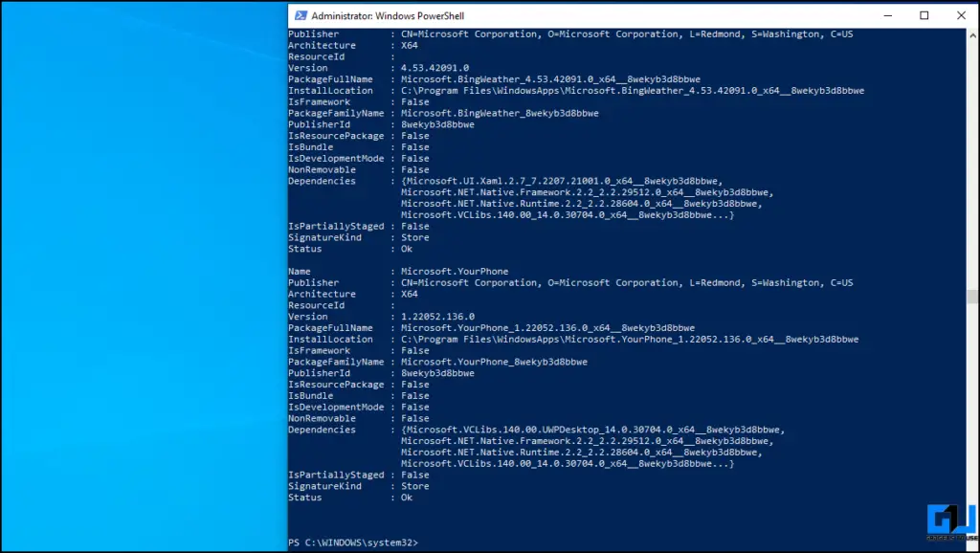
Task: Maximize the PowerShell window
Action: click(x=924, y=15)
